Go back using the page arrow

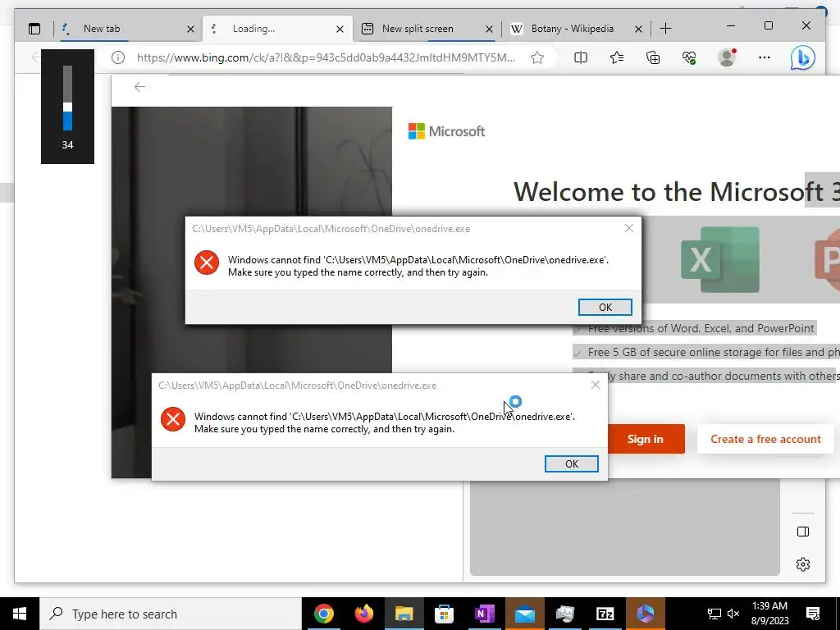point(139,87)
